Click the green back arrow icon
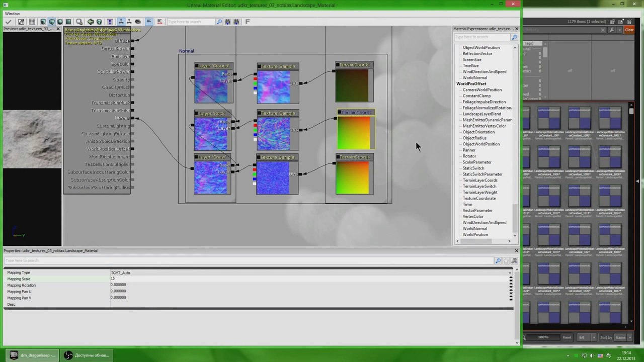Viewport: 644px width, 362px height. [x=91, y=22]
